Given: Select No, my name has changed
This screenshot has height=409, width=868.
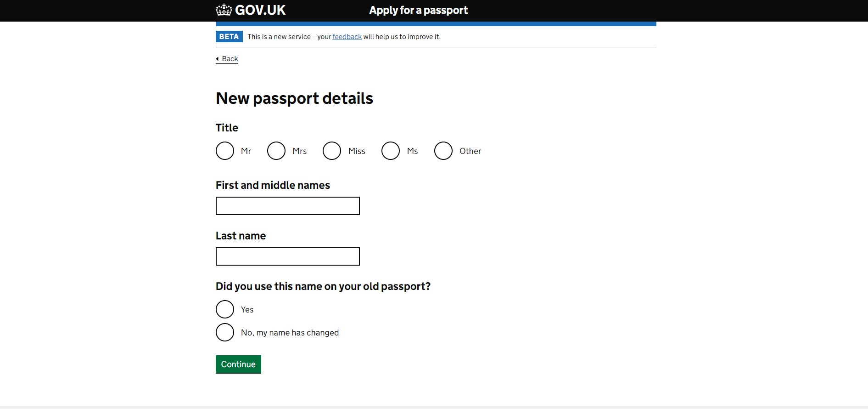Looking at the screenshot, I should coord(225,332).
